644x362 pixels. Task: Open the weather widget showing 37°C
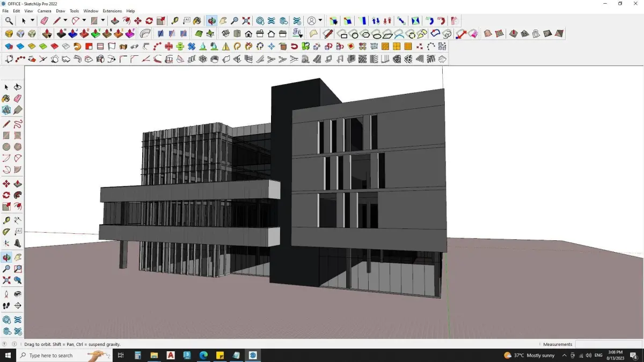(529, 355)
